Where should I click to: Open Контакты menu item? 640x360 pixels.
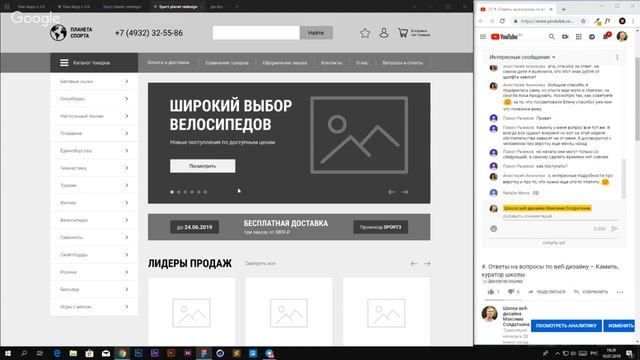coord(331,63)
